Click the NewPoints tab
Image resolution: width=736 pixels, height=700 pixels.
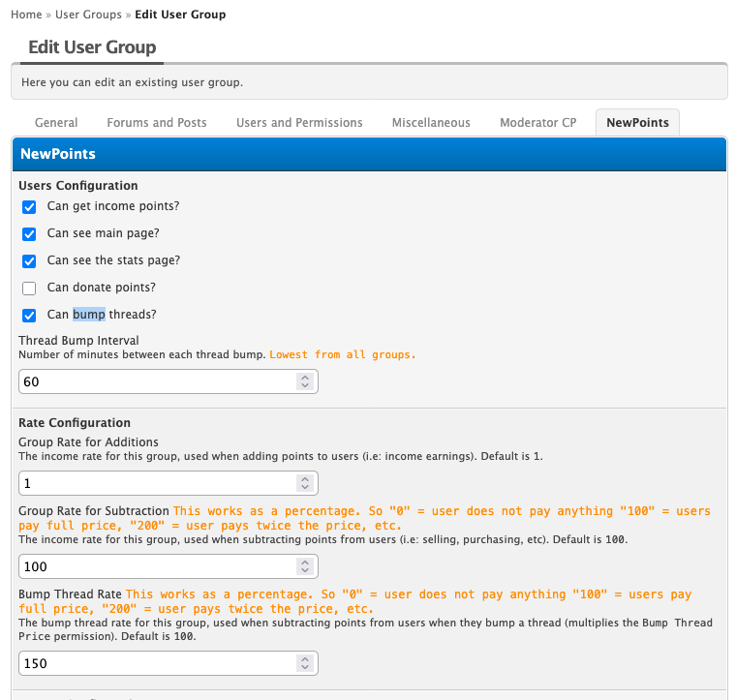click(x=637, y=123)
